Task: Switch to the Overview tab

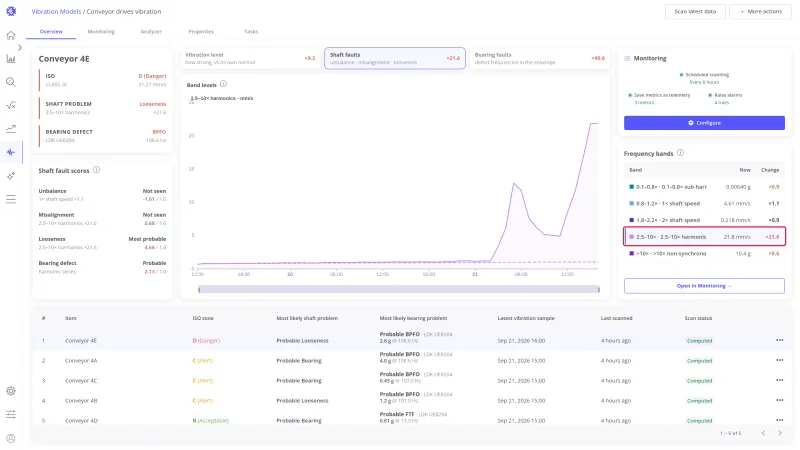Action: click(x=51, y=32)
